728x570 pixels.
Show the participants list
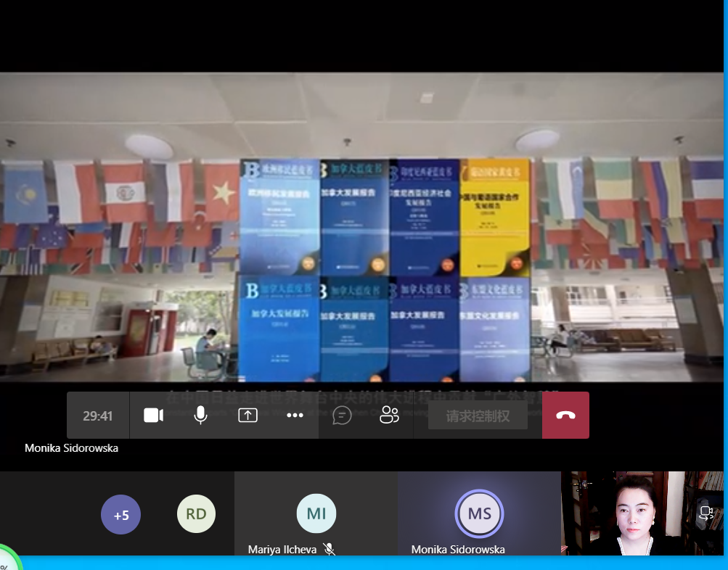[x=390, y=416]
